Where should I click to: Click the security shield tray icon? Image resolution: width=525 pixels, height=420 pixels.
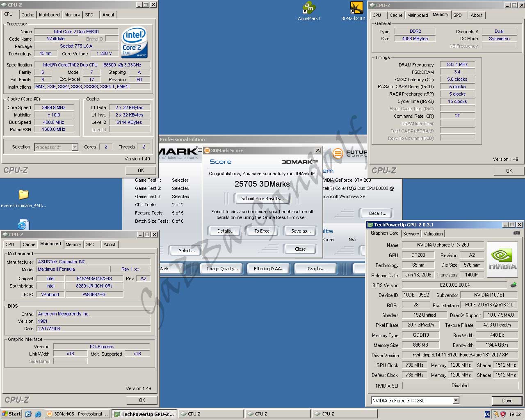503,414
